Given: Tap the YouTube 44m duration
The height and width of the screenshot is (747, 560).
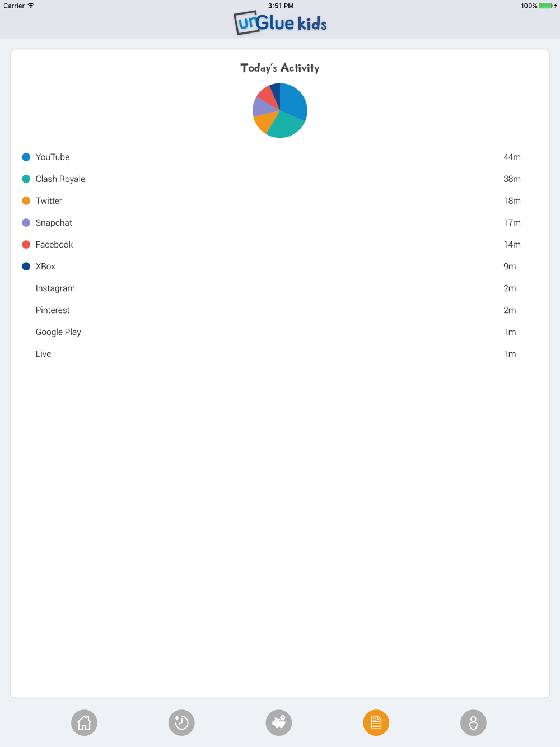Looking at the screenshot, I should [512, 157].
